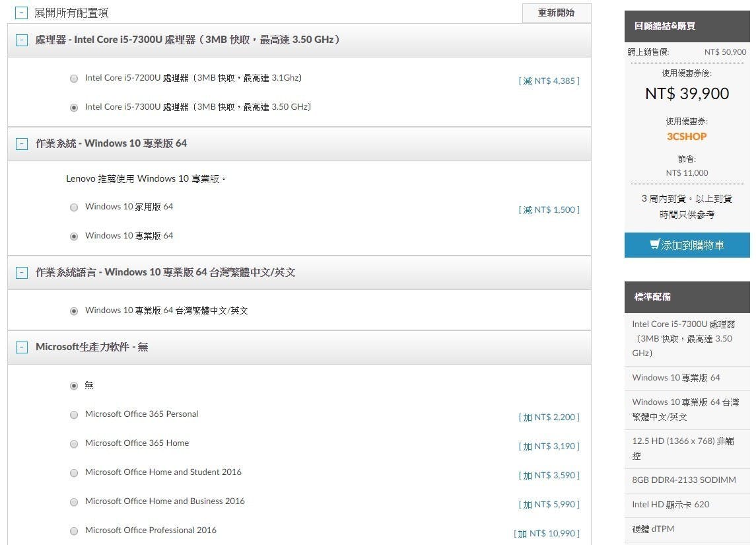This screenshot has width=756, height=545.
Task: Click the 3 周內到貨 delivery notice
Action: [687, 206]
